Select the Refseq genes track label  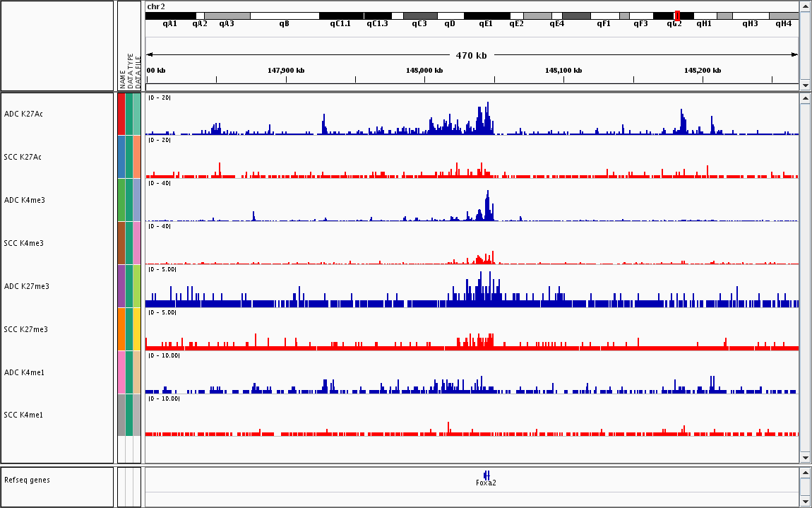click(x=27, y=480)
